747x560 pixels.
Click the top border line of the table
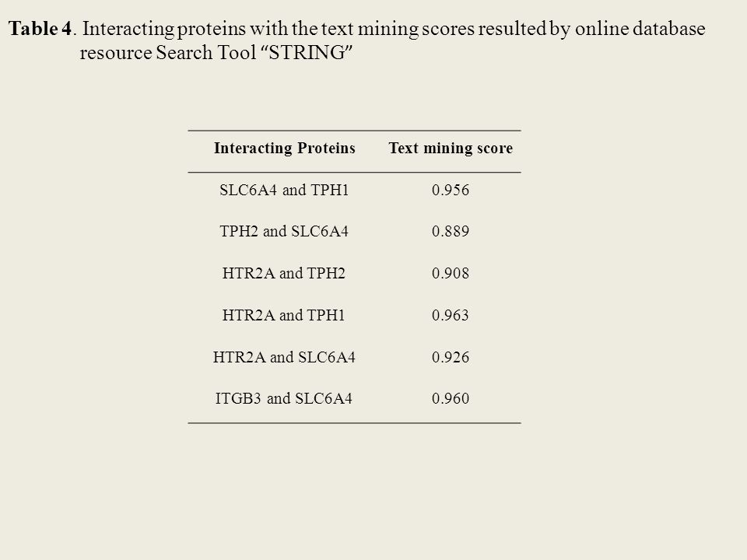tap(355, 131)
